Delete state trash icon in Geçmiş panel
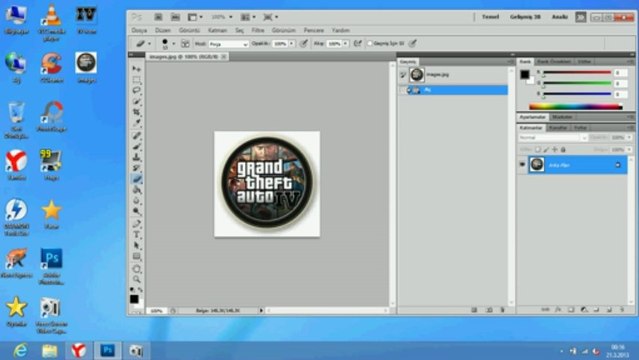The width and height of the screenshot is (639, 360). (502, 310)
